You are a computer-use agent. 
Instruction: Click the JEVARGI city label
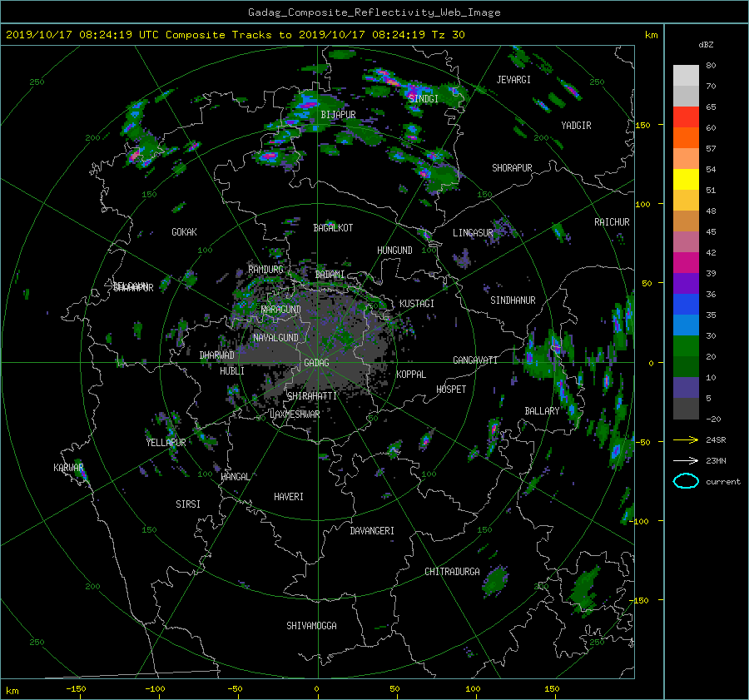pyautogui.click(x=513, y=80)
